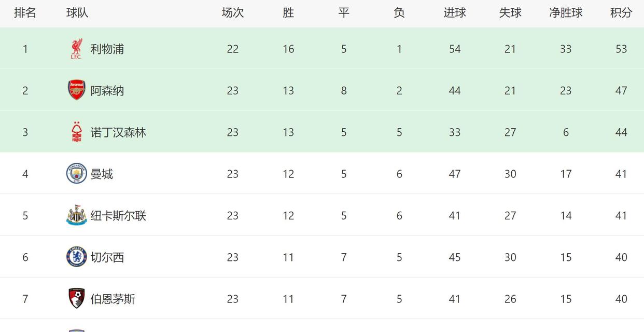Open the 阿森纳 team link
This screenshot has width=644, height=332.
tap(107, 91)
